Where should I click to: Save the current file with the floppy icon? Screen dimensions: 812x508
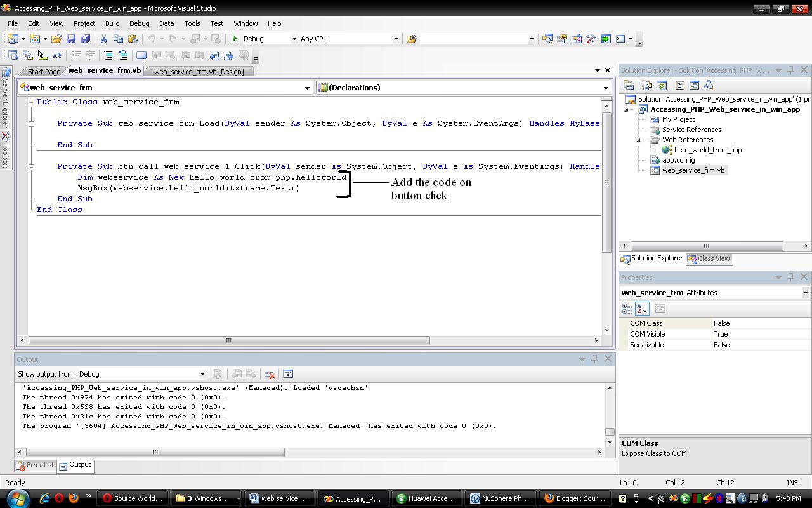(71, 39)
